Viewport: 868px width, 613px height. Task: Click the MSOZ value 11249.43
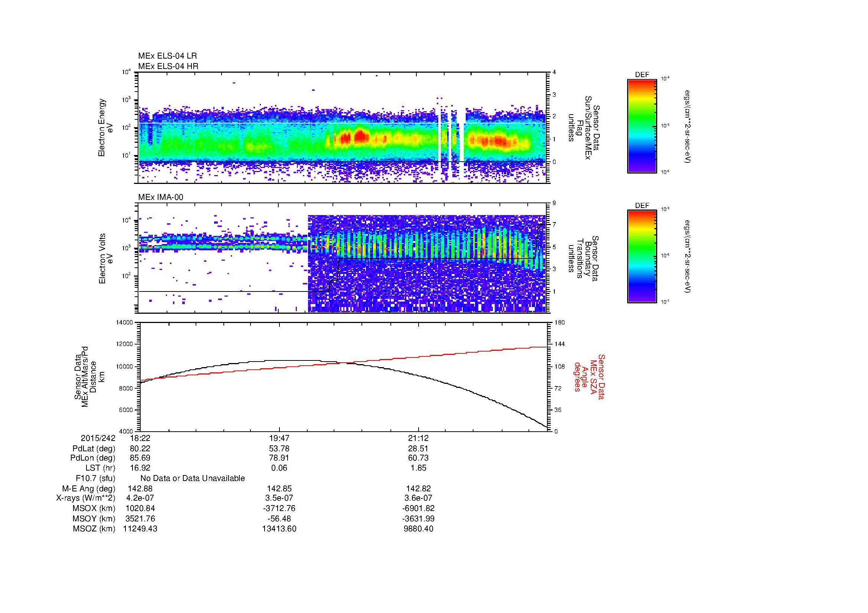[140, 529]
